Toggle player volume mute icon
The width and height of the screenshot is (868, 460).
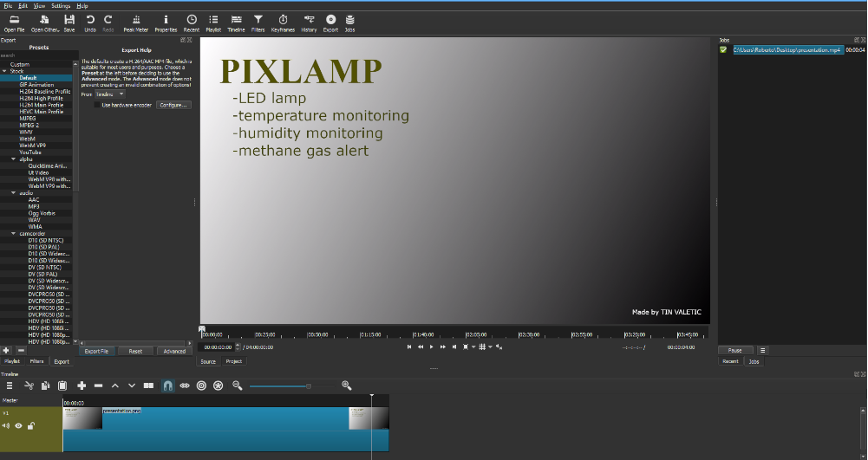(x=499, y=347)
